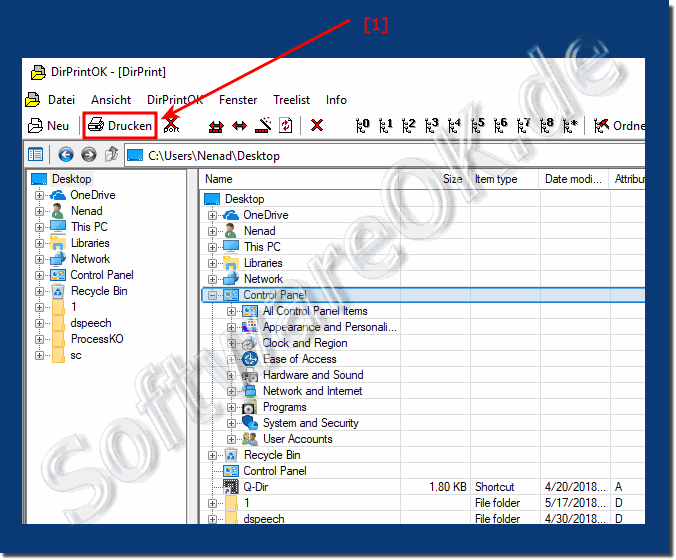The image size is (676, 560).
Task: Select Clock and Region item
Action: pos(305,343)
